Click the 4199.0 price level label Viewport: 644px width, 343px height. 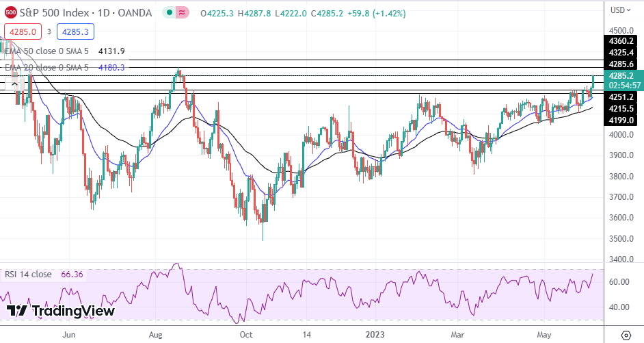621,120
